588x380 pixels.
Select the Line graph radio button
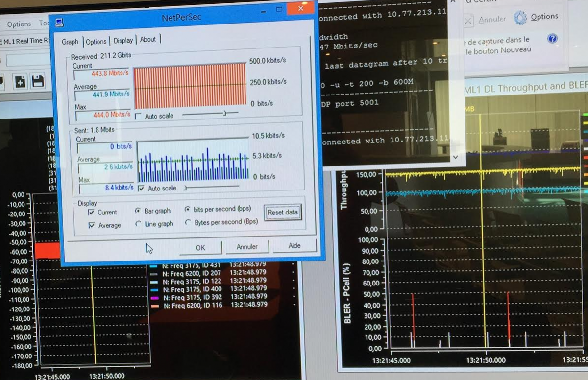pyautogui.click(x=138, y=224)
